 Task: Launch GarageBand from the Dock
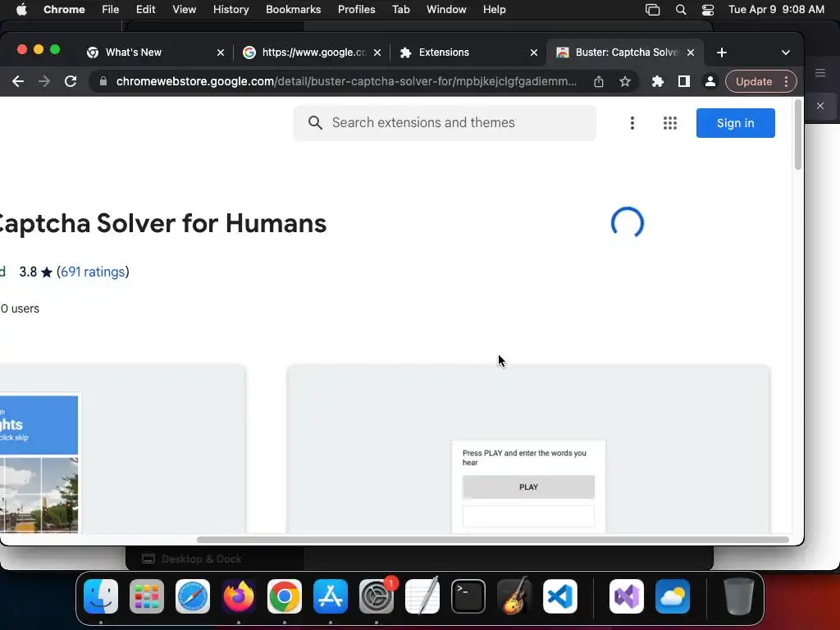tap(514, 596)
